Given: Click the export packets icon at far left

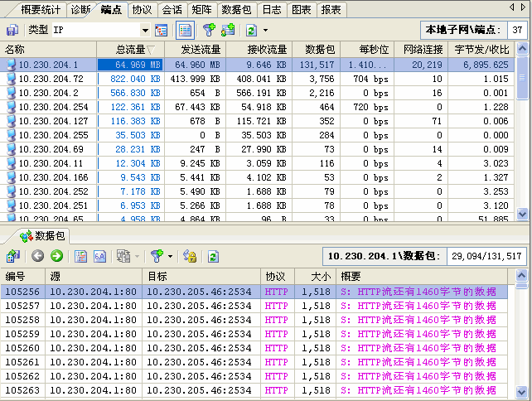Looking at the screenshot, I should tap(13, 256).
